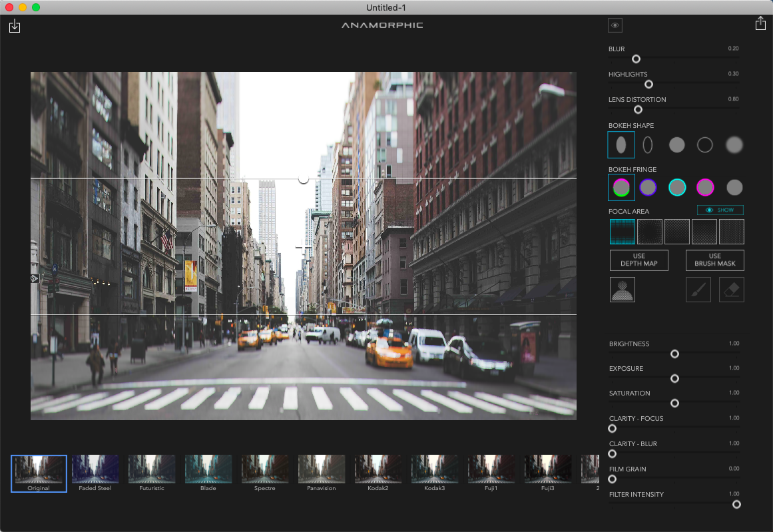Click the Untitled-1 window title
The height and width of the screenshot is (532, 773).
point(386,7)
